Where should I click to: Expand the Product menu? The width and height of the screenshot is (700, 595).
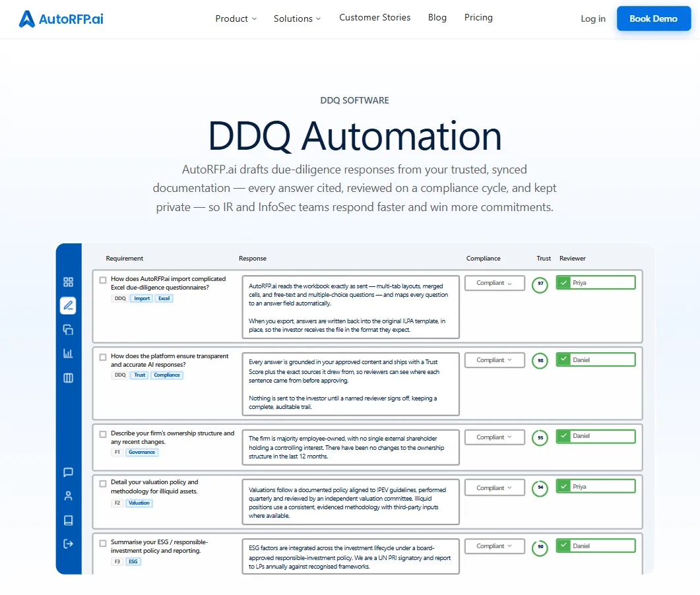click(x=236, y=18)
